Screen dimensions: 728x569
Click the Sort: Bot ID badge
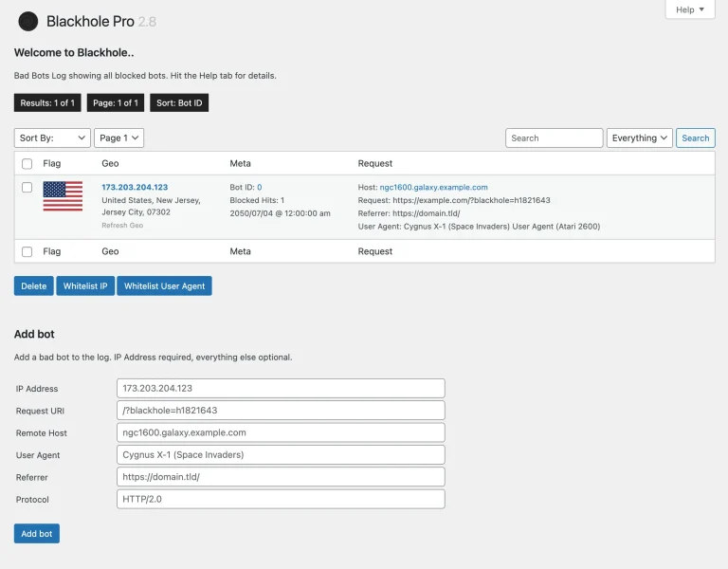(179, 102)
